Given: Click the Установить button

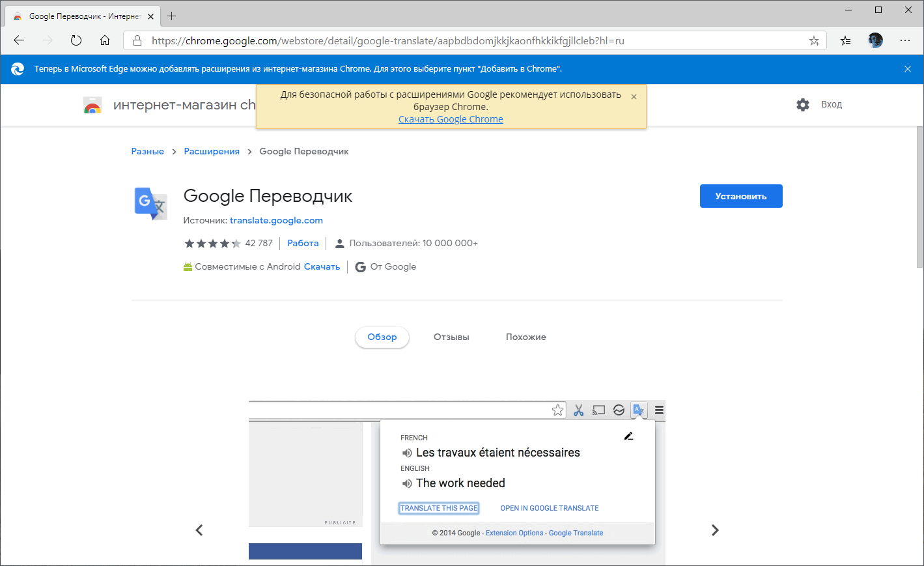Looking at the screenshot, I should [740, 196].
